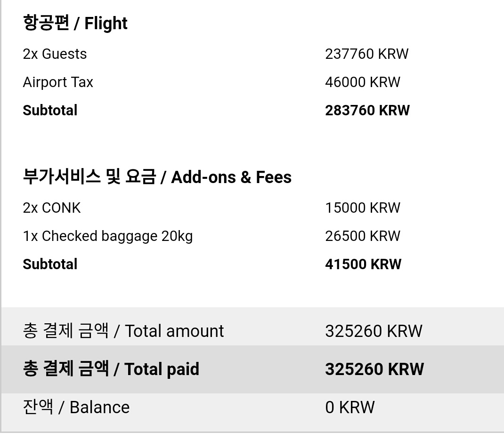Select the bold 325260 KRW paid value

tap(374, 369)
